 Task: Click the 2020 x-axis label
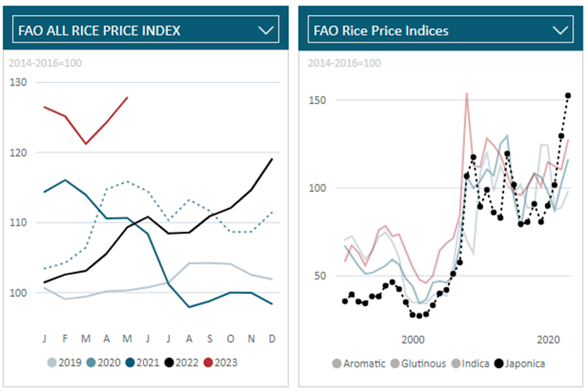(x=548, y=339)
